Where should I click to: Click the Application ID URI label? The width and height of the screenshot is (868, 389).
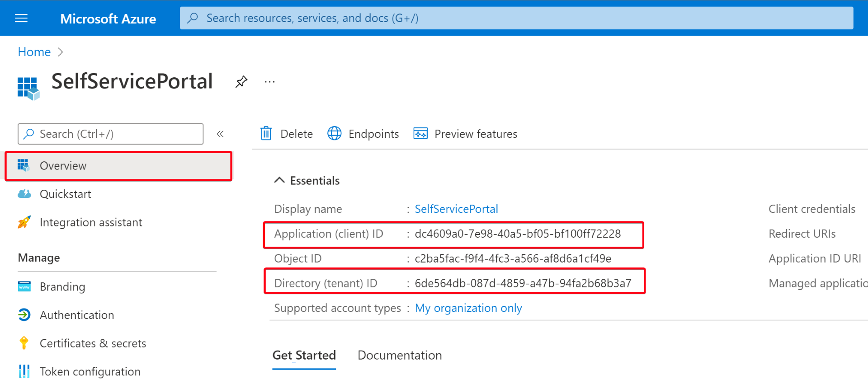coord(815,258)
